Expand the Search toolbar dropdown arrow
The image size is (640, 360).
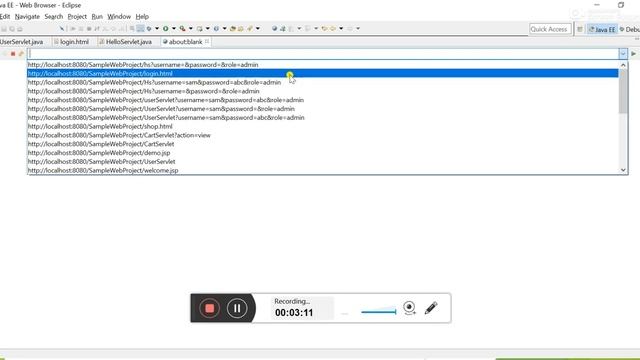[x=258, y=29]
